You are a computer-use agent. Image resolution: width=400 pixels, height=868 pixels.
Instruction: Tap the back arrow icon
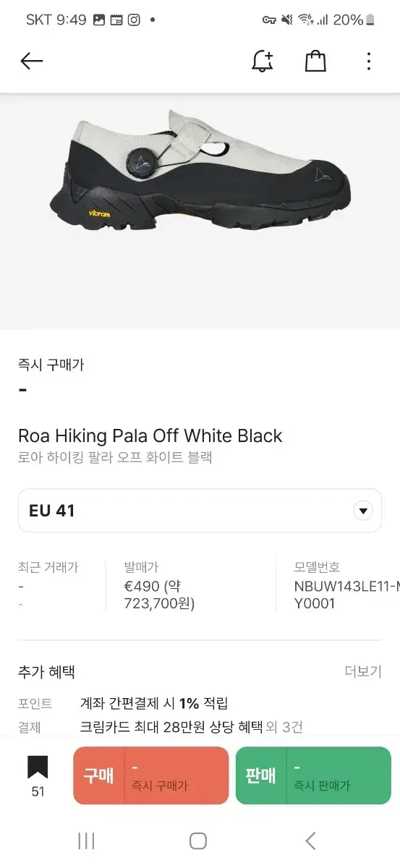(32, 61)
